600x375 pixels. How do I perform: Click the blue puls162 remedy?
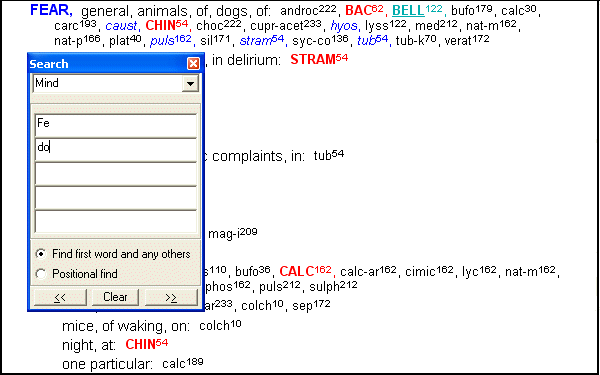pyautogui.click(x=171, y=40)
